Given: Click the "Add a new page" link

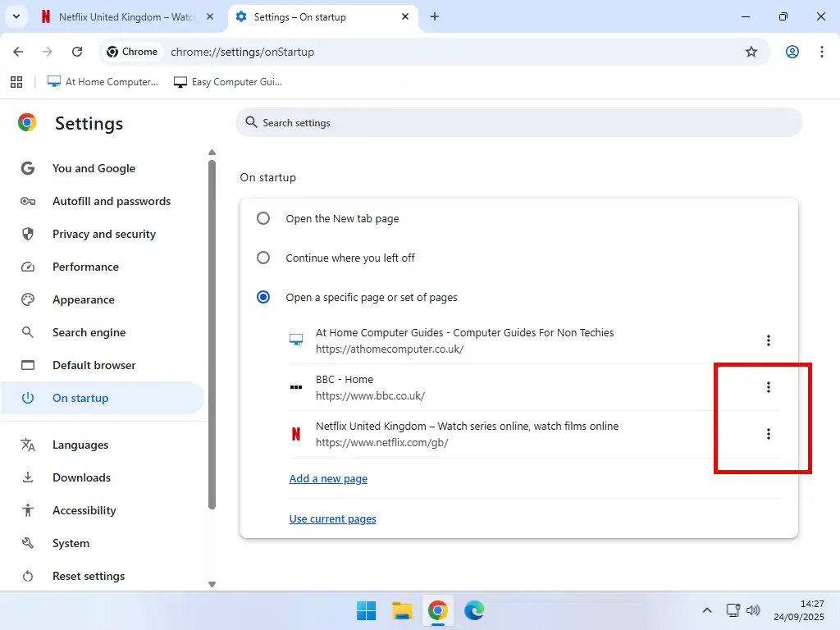Looking at the screenshot, I should (328, 478).
